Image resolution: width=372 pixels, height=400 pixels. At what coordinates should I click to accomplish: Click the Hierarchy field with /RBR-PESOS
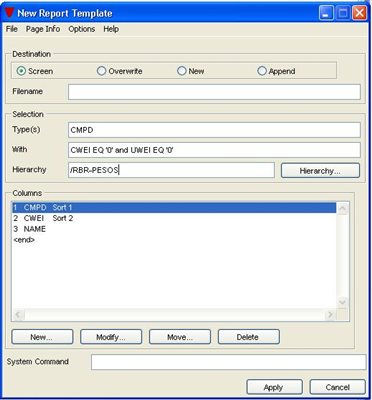(171, 170)
